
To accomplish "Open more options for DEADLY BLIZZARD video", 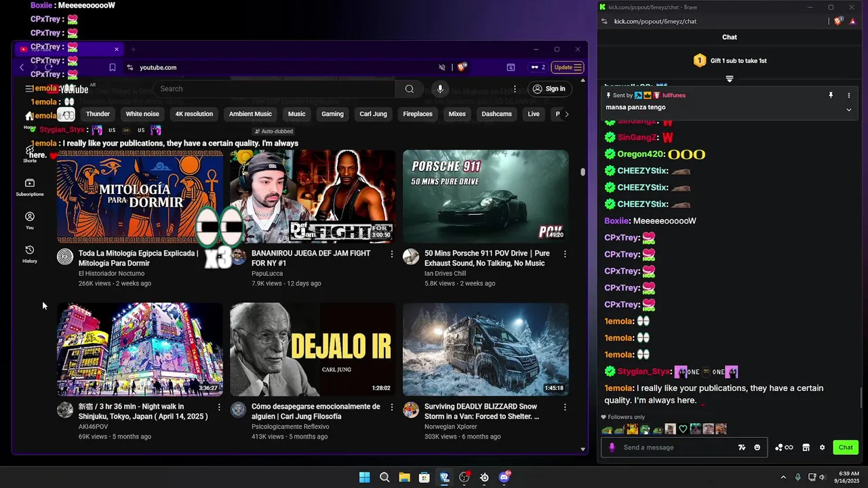I will [x=565, y=407].
